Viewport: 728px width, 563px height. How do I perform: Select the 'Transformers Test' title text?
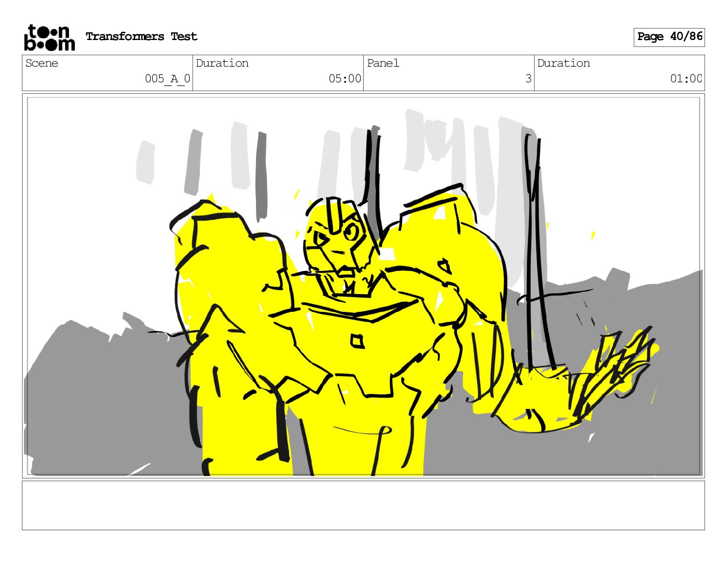pyautogui.click(x=142, y=36)
